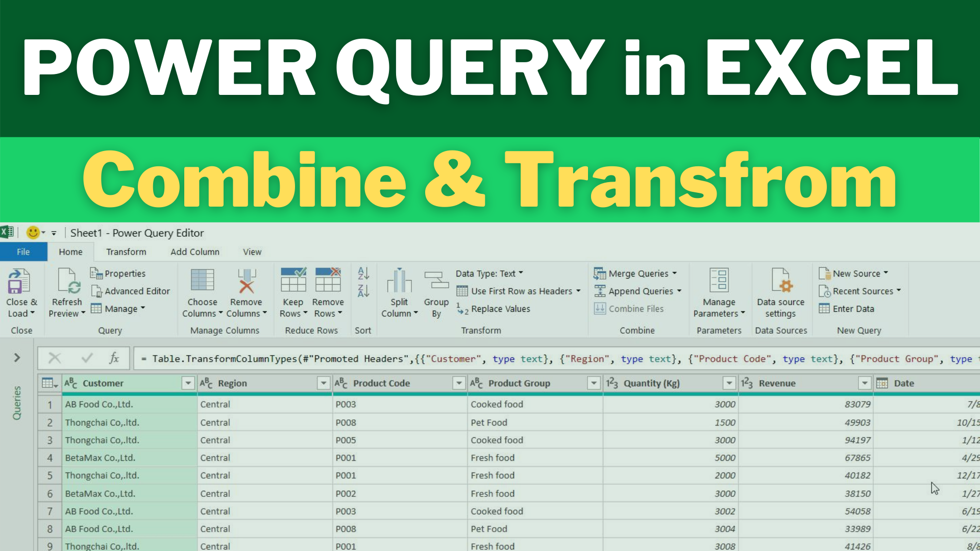Viewport: 980px width, 551px height.
Task: Select Quantity cell 5000
Action: pos(671,458)
